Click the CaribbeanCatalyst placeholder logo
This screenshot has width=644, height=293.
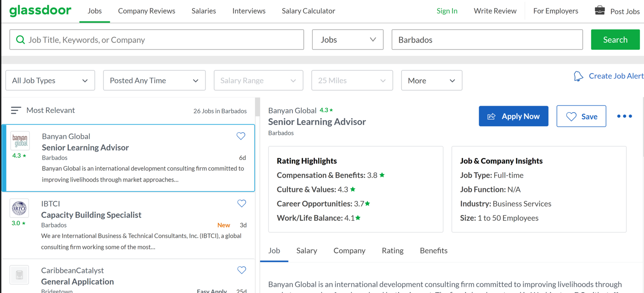(19, 275)
